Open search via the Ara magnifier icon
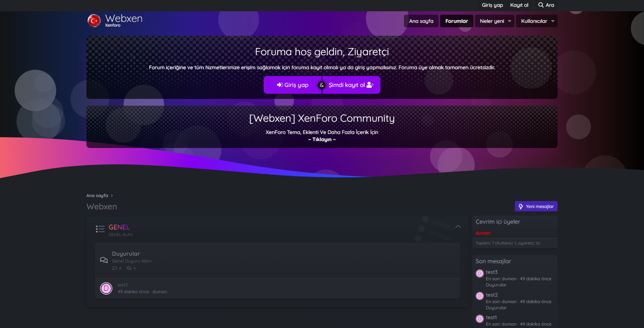The width and height of the screenshot is (644, 328). click(541, 5)
